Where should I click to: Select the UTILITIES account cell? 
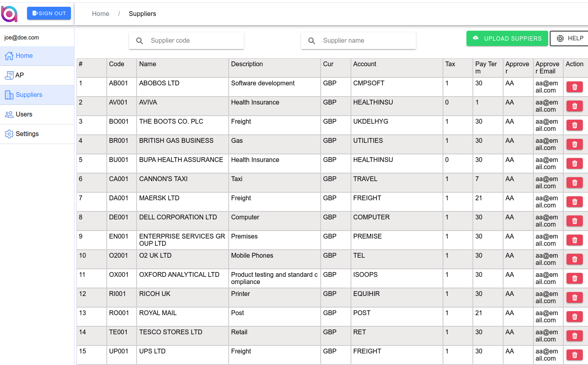[397, 144]
